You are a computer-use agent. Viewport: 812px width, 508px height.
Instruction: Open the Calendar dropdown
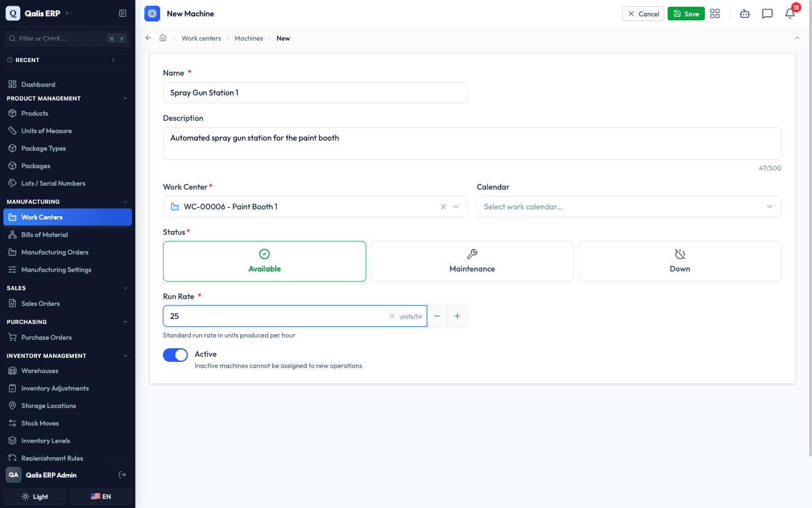pyautogui.click(x=629, y=207)
